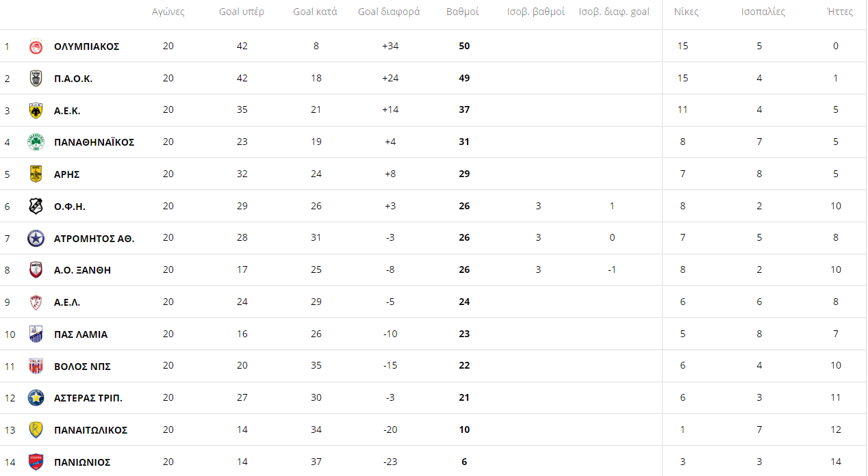This screenshot has height=476, width=868.
Task: Click the ΠΑΝΙΩΝΙΟΣ team crest icon
Action: (x=36, y=462)
